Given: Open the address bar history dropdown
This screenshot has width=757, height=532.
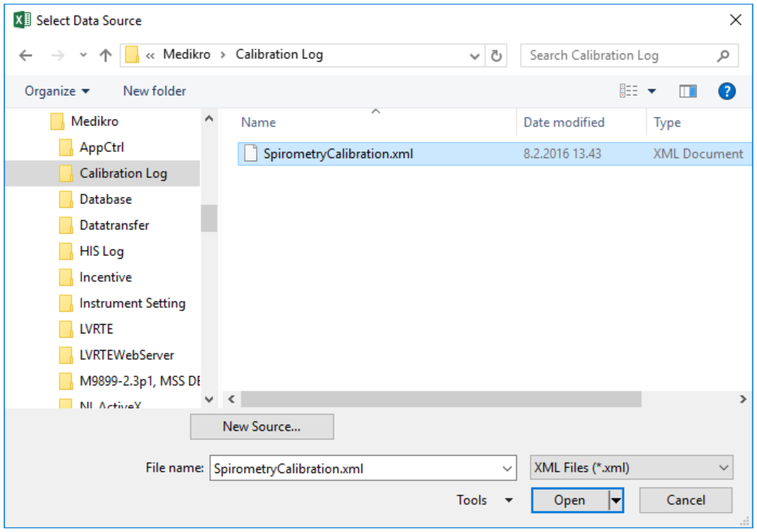Looking at the screenshot, I should (475, 56).
